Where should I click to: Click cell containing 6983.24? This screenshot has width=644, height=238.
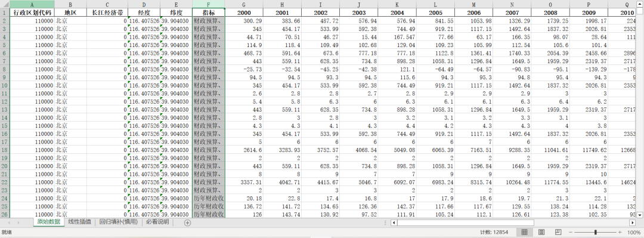(x=435, y=182)
